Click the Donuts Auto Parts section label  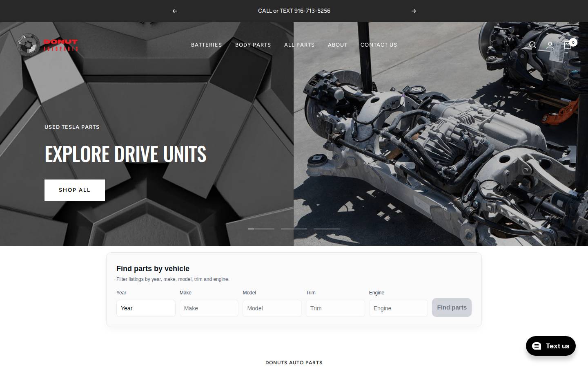point(294,363)
